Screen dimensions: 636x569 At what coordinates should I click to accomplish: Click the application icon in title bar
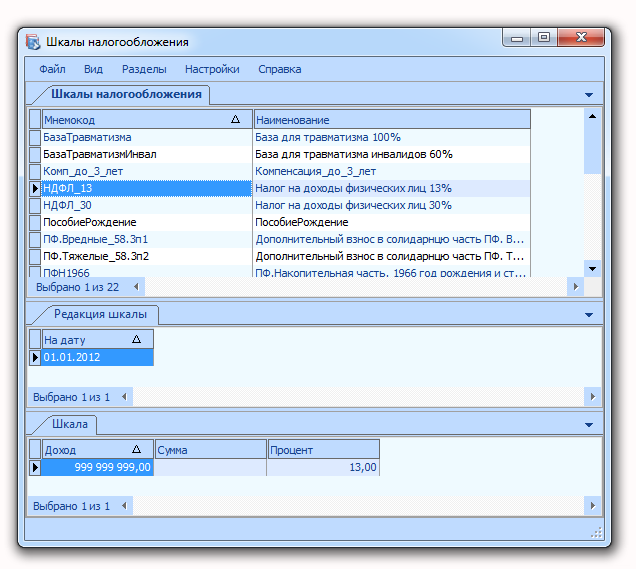tap(33, 42)
